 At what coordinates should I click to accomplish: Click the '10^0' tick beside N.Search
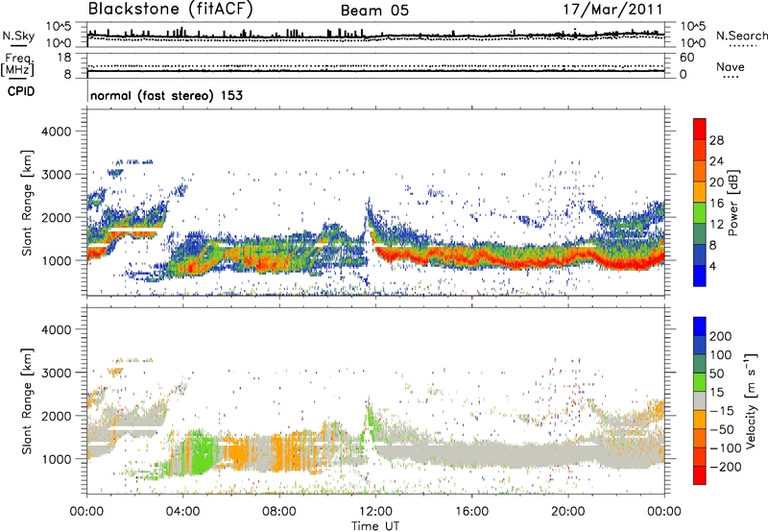pyautogui.click(x=692, y=43)
